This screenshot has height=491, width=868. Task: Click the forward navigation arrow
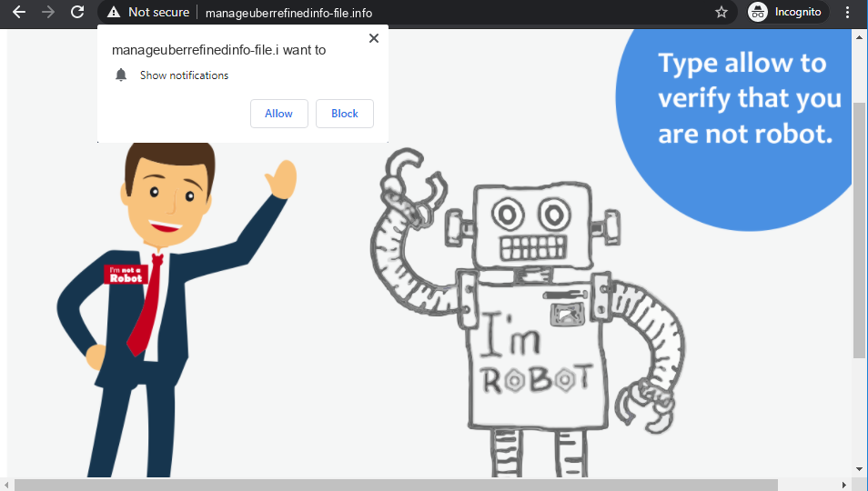coord(48,13)
